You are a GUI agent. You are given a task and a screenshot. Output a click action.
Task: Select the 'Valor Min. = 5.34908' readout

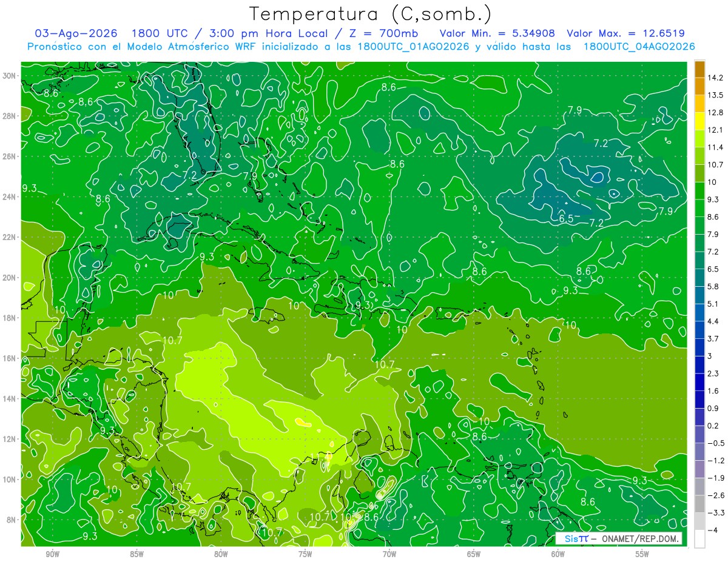(x=497, y=33)
